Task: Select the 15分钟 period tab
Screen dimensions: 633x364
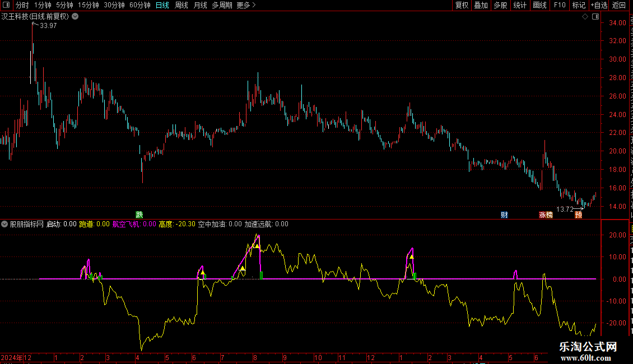Action: (x=89, y=5)
